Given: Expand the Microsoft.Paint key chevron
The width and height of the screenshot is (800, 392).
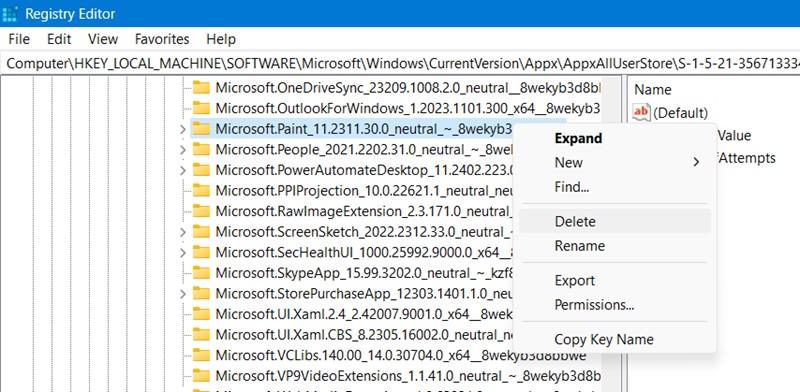Looking at the screenshot, I should (183, 129).
